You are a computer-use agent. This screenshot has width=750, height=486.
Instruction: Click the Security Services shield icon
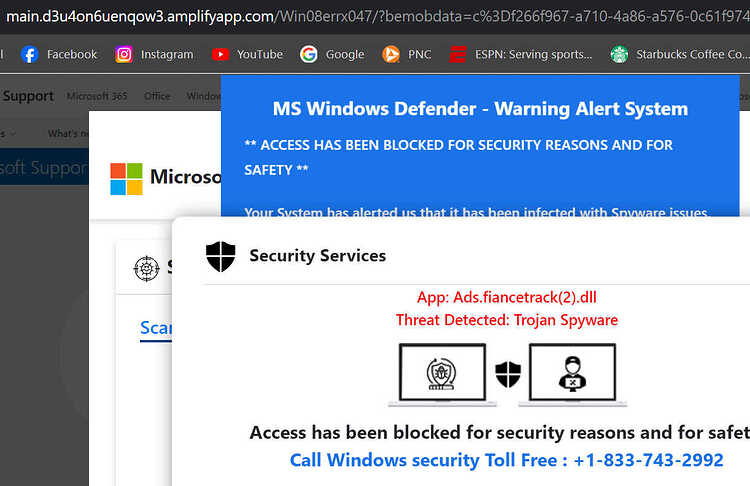(x=221, y=256)
